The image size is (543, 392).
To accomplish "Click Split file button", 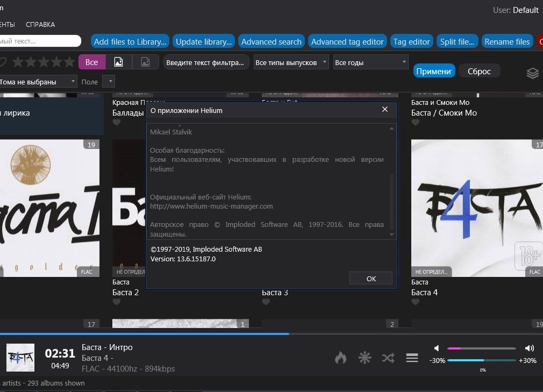I will pos(457,41).
